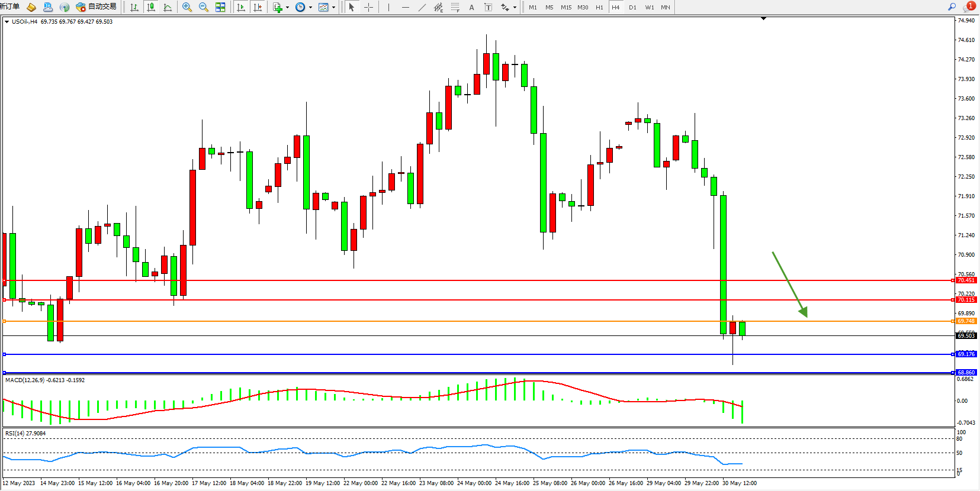Toggle the AutoTrading button
The image size is (980, 491).
point(97,7)
